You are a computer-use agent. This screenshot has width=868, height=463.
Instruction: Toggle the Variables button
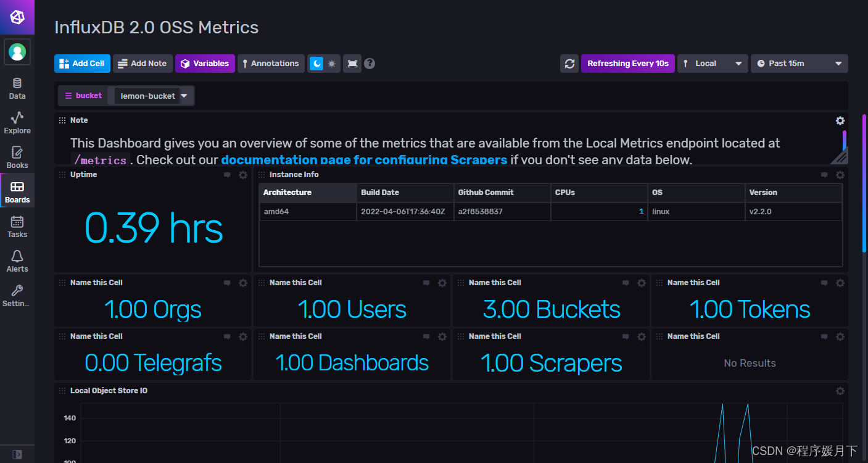205,64
